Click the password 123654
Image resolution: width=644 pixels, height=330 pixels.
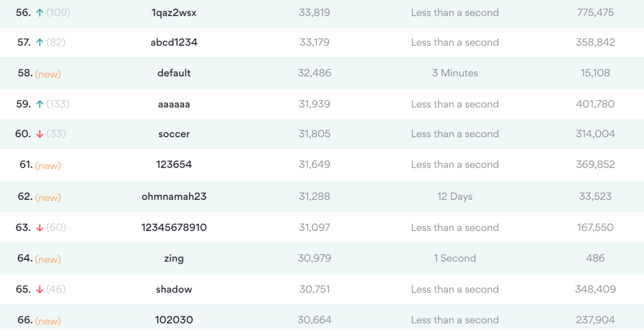pos(174,165)
